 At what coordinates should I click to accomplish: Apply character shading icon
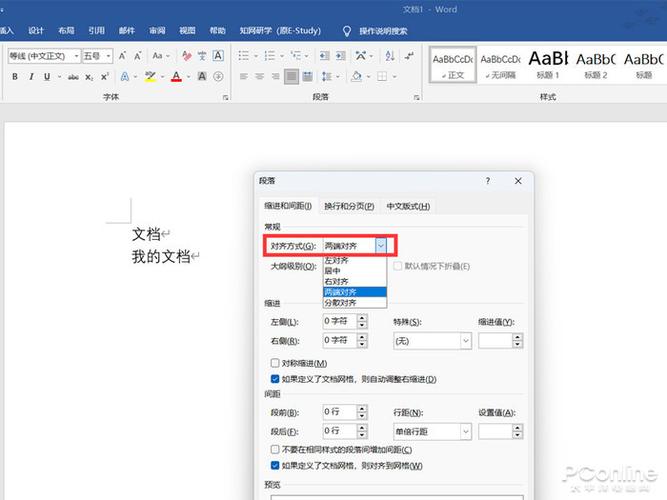[x=202, y=77]
